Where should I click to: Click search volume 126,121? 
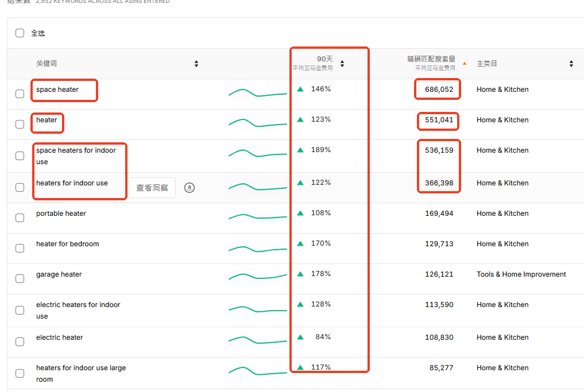(x=439, y=274)
